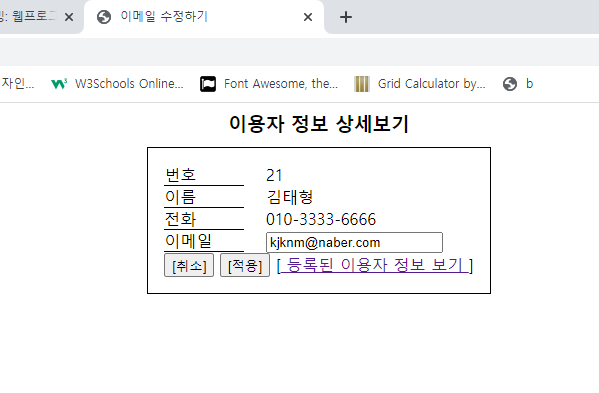Open the 등록된 이용자 정보 보기 link
This screenshot has width=599, height=393.
pyautogui.click(x=375, y=265)
